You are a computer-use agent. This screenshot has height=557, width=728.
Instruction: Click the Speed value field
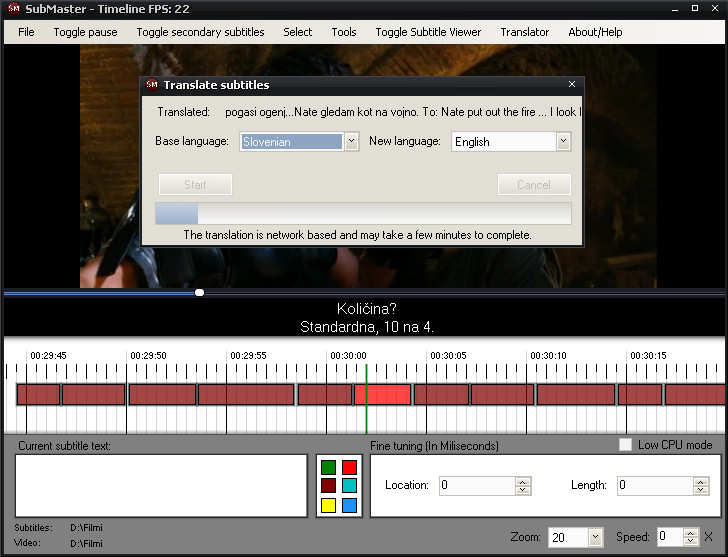click(670, 537)
